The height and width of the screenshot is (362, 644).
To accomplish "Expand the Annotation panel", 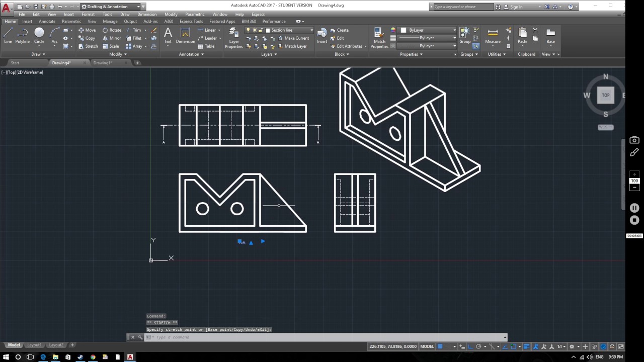I will point(192,54).
